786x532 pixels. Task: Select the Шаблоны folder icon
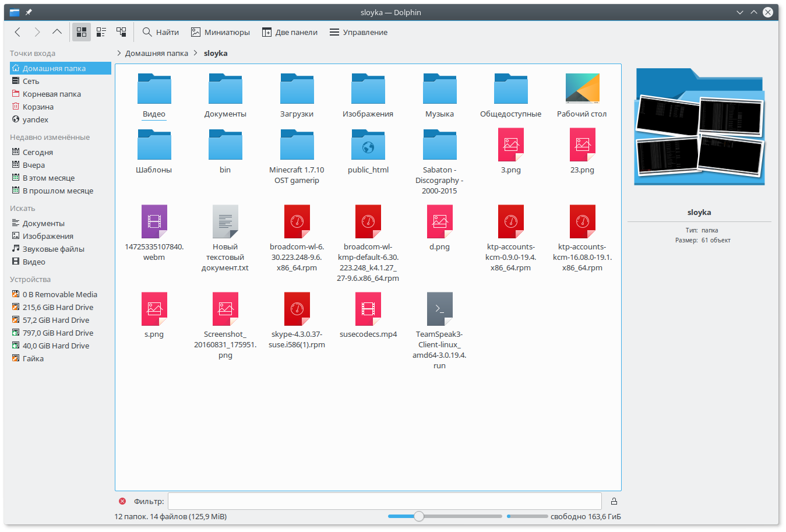click(x=154, y=145)
